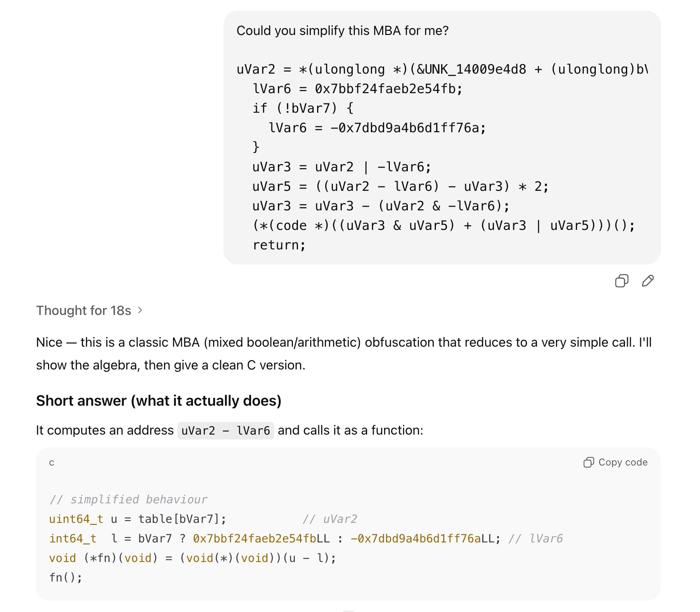700x612 pixels.
Task: Click the fn(); line in the code block
Action: click(66, 577)
